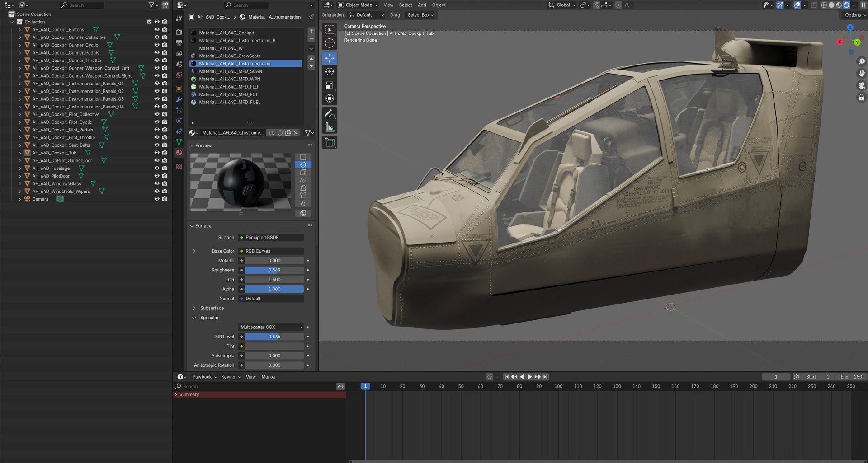Screen dimensions: 868x463
Task: Expand AH_64D_Cockpit_Tub tree row
Action: [19, 153]
